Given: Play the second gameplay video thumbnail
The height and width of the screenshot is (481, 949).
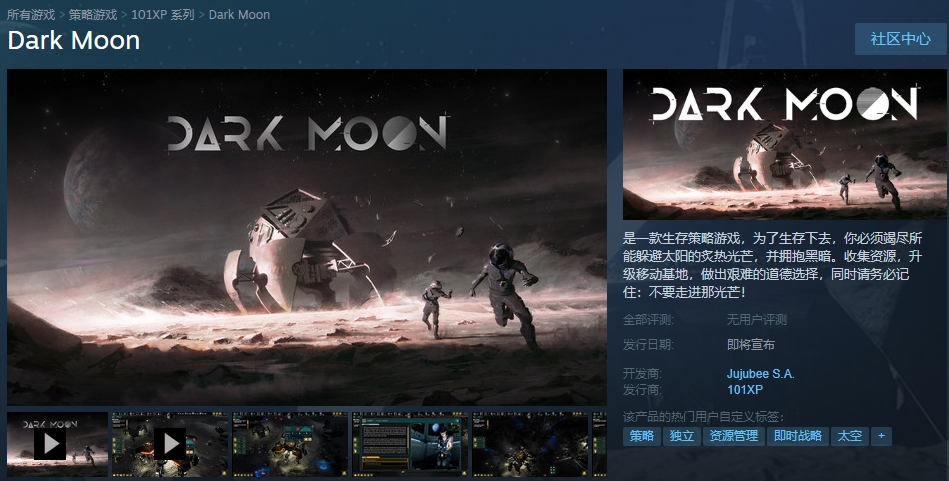Looking at the screenshot, I should (170, 444).
